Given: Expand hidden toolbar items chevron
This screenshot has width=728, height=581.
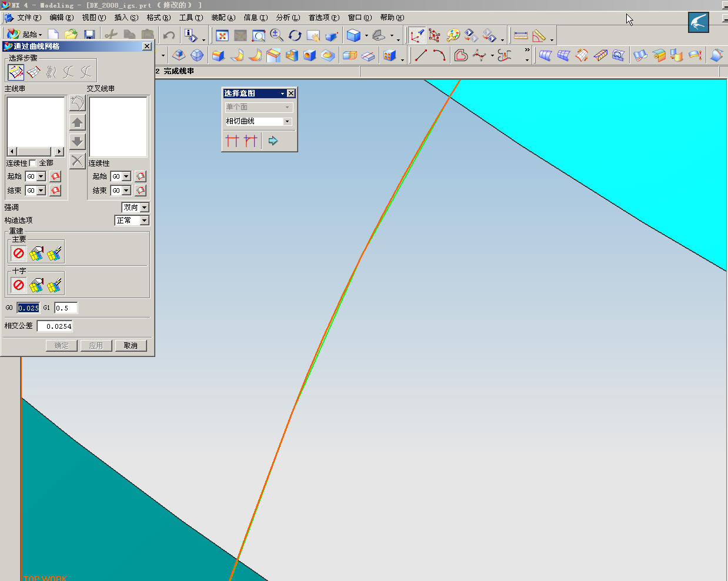Looking at the screenshot, I should pyautogui.click(x=527, y=50).
